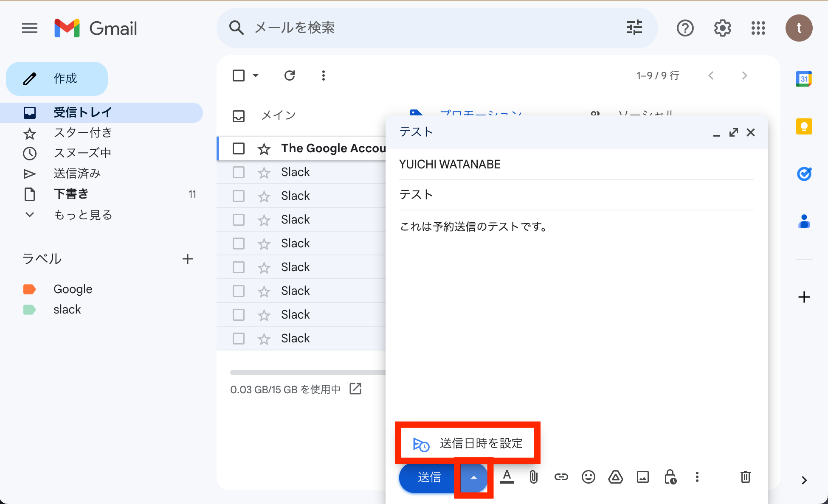The width and height of the screenshot is (828, 504).
Task: Click the Gmail logo
Action: tap(96, 28)
